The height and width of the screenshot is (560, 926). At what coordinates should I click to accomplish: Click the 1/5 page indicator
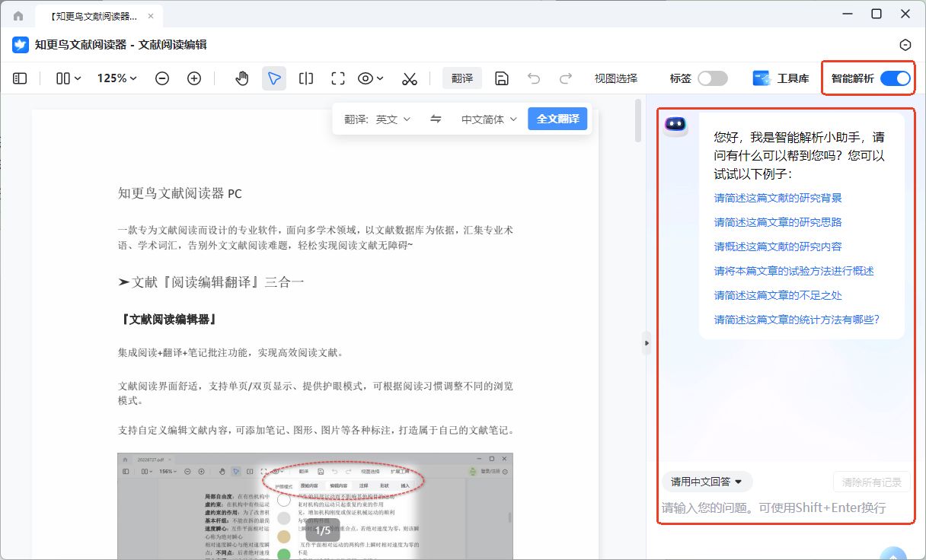pyautogui.click(x=323, y=530)
